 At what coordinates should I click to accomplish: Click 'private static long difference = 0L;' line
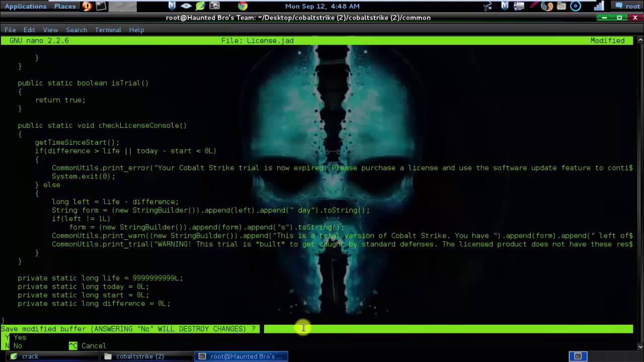pyautogui.click(x=94, y=304)
